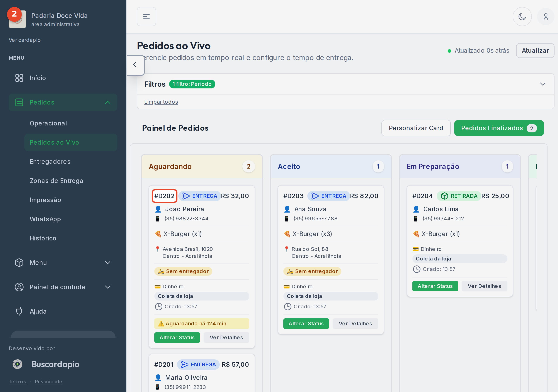Open the Privacidade link
This screenshot has width=558, height=392.
tap(48, 382)
